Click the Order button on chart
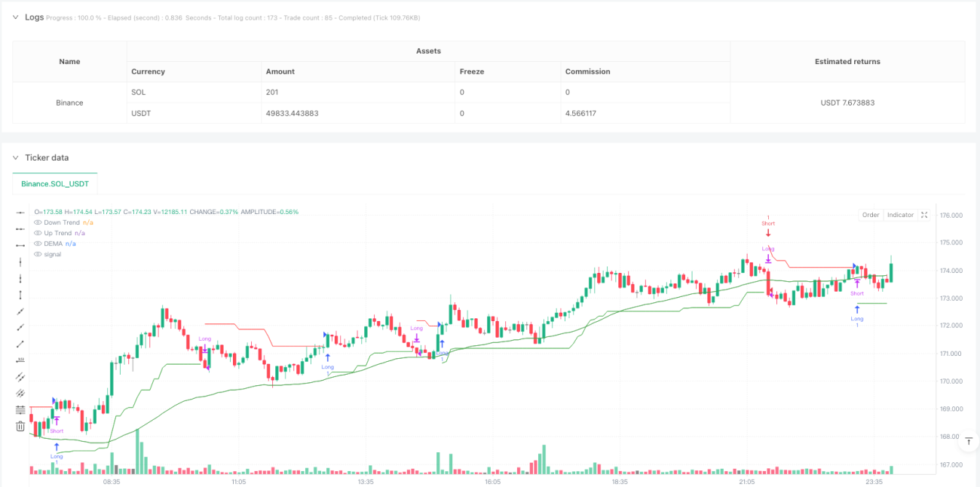Screen dimensions: 980x487 [871, 215]
